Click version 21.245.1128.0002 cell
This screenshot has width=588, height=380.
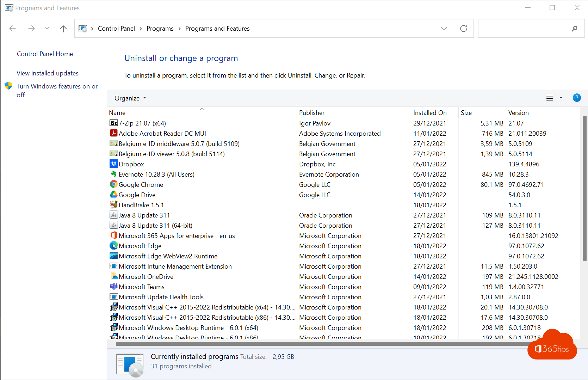tap(533, 277)
